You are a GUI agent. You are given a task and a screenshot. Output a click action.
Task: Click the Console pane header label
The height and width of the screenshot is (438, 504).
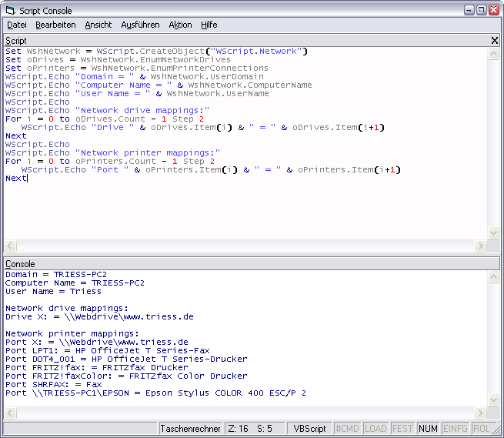pos(20,264)
